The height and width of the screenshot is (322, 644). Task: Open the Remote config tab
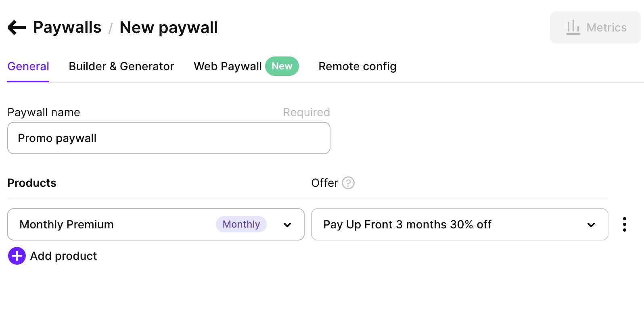(357, 66)
